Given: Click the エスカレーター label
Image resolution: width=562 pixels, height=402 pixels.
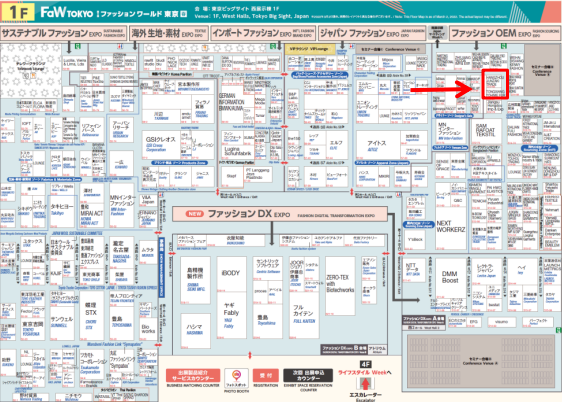Looking at the screenshot, I should (365, 395).
